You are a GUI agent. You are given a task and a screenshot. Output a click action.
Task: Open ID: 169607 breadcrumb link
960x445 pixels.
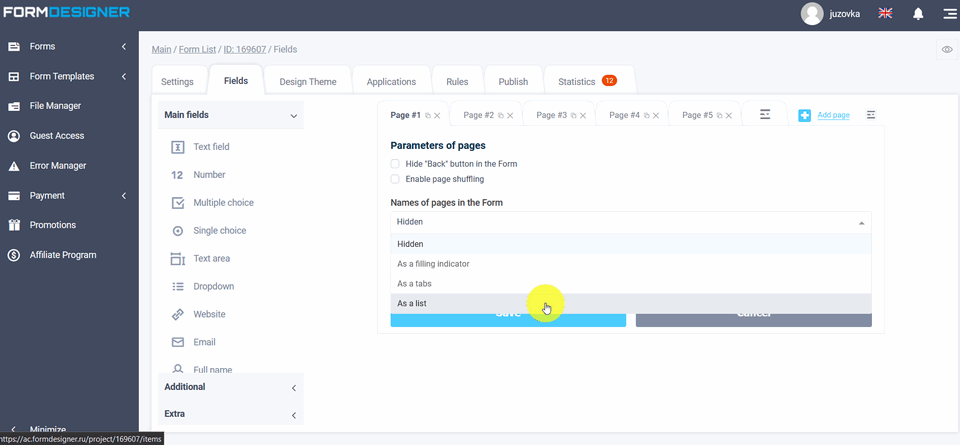(245, 50)
